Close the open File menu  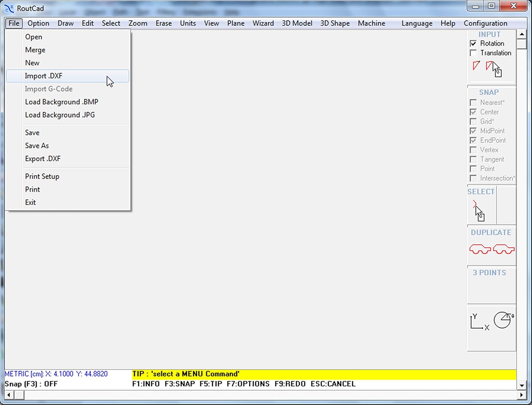(x=14, y=23)
